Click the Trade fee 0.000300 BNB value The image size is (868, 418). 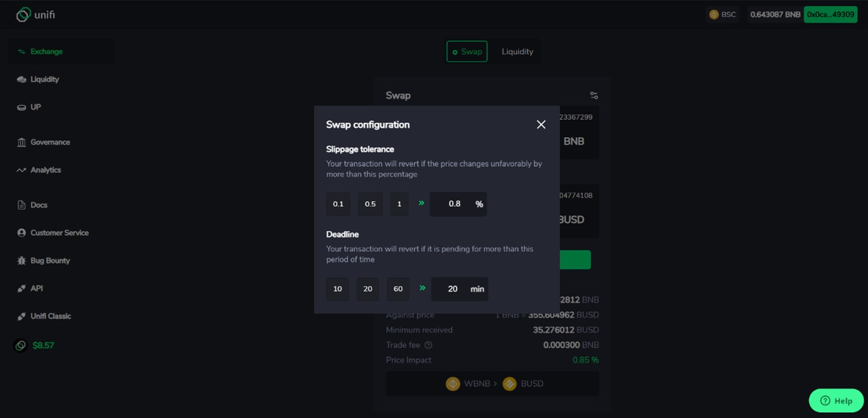(571, 345)
